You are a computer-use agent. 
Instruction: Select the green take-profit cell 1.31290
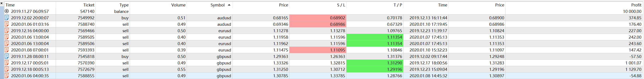click(375, 63)
